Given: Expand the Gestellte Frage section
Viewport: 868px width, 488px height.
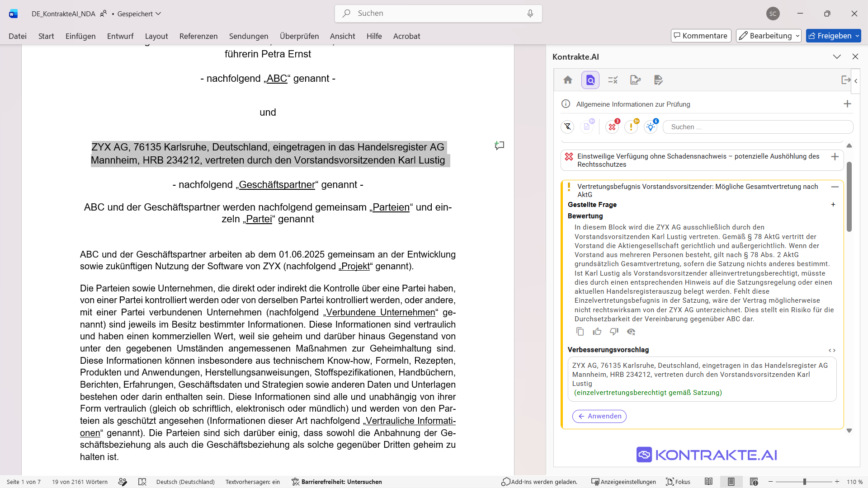Looking at the screenshot, I should pyautogui.click(x=833, y=205).
